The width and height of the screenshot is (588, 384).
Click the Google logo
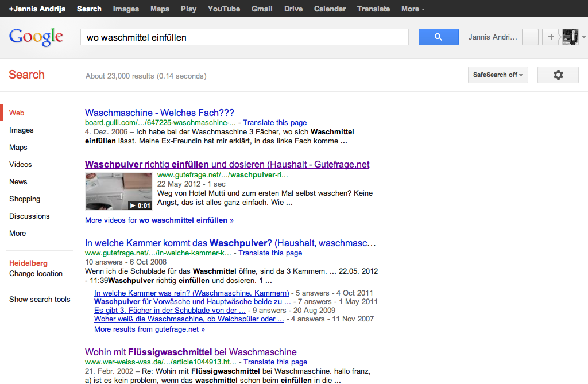[x=36, y=37]
